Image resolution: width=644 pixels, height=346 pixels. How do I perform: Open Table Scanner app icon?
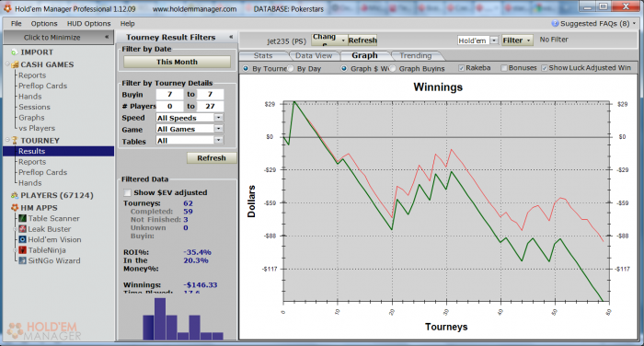[23, 218]
